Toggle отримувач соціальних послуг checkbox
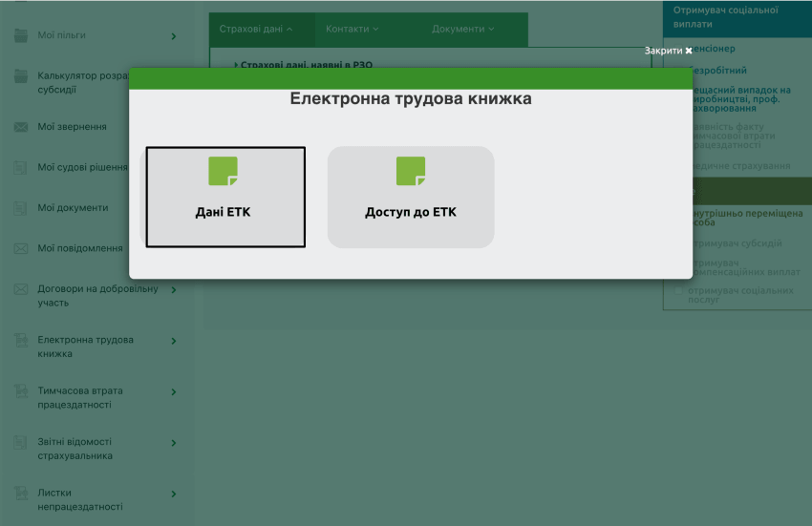Image resolution: width=812 pixels, height=526 pixels. [678, 290]
